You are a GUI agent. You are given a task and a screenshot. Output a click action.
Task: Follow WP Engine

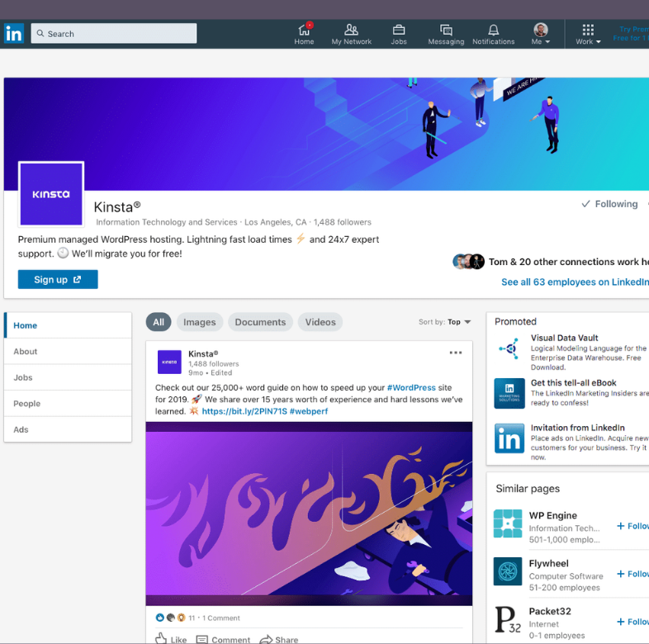click(632, 526)
